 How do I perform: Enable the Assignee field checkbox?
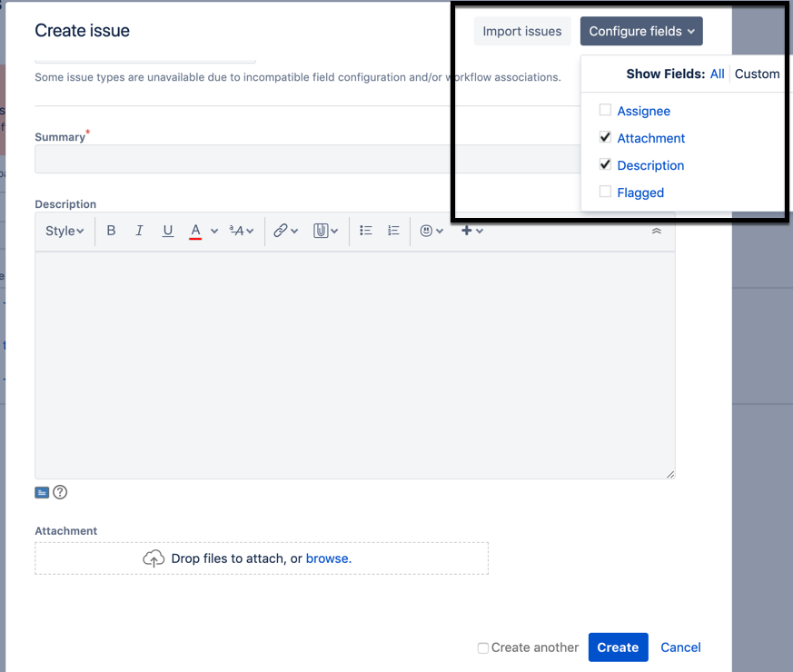click(606, 110)
